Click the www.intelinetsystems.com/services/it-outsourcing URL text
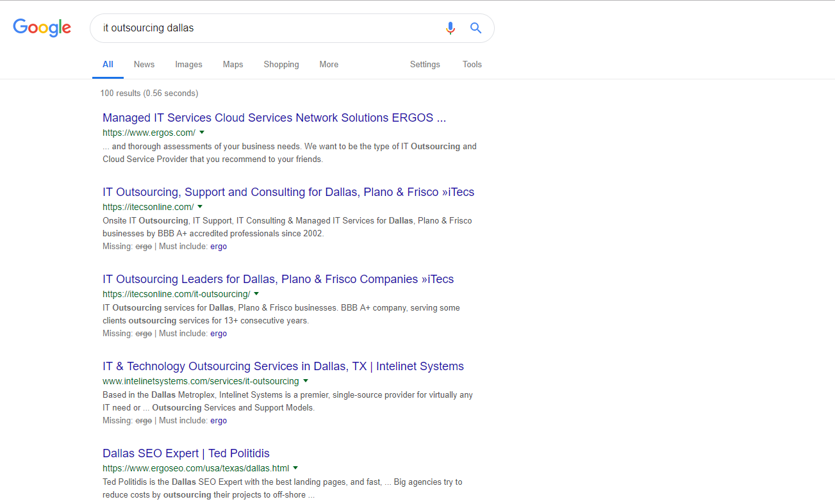Viewport: 835px width, 504px height. pyautogui.click(x=201, y=382)
